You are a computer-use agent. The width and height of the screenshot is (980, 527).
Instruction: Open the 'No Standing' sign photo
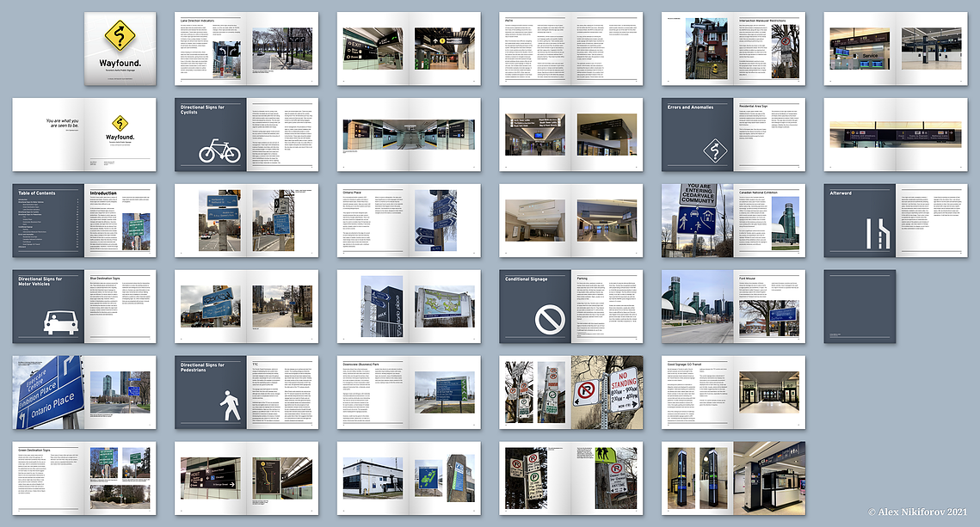click(x=607, y=393)
